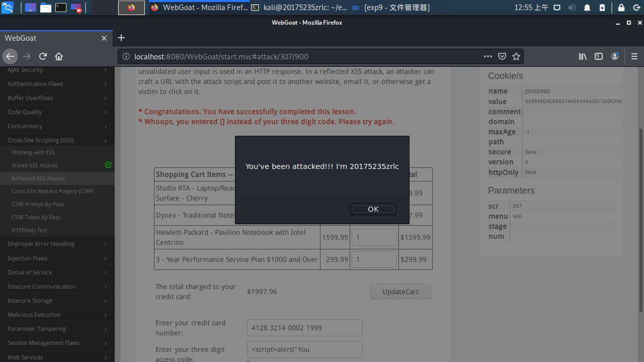Viewport: 644px width, 362px height.
Task: Toggle the Firefox sidebar
Action: coord(599,56)
